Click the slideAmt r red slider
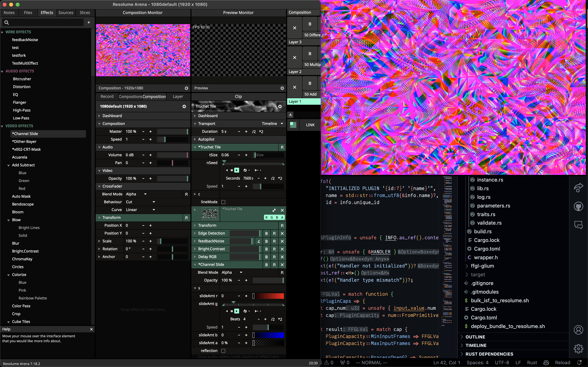The height and width of the screenshot is (367, 588). [x=268, y=296]
